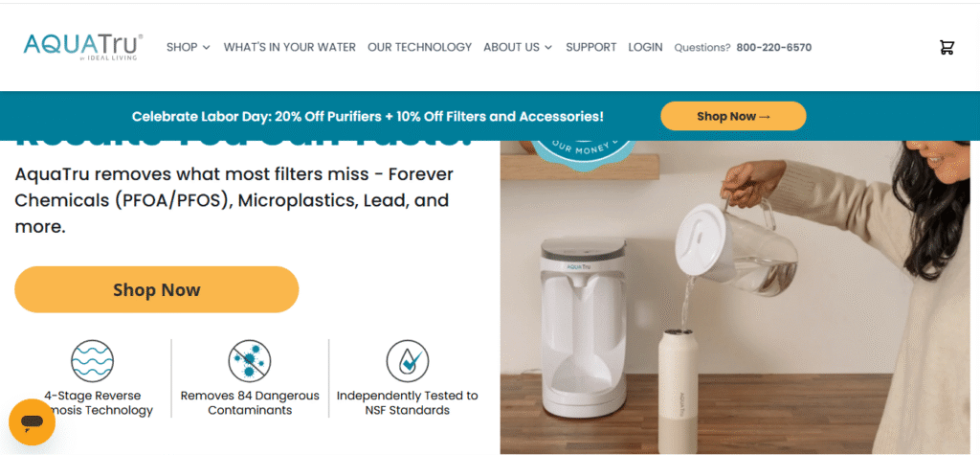
Task: Click the 'Removes 84 Dangerous Contaminants' label
Action: click(x=250, y=403)
